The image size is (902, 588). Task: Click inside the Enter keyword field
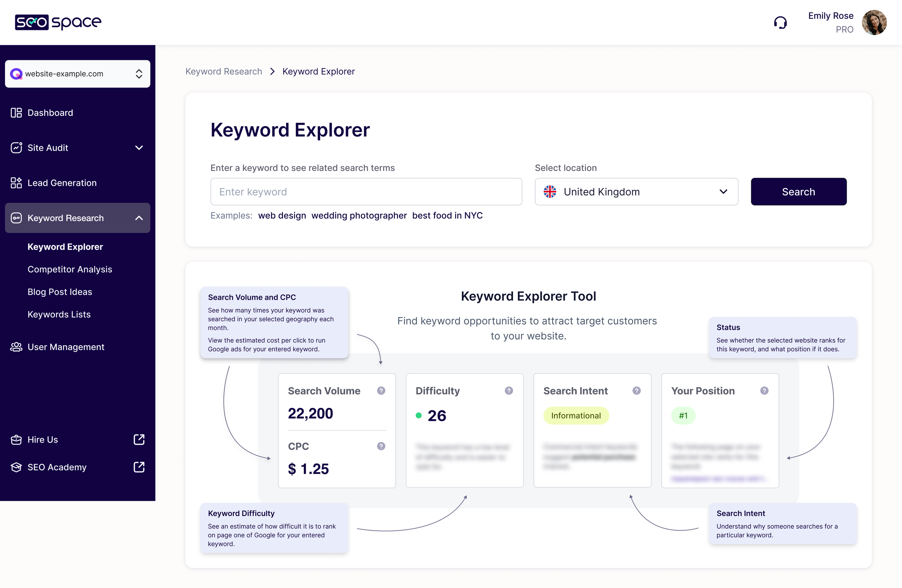point(366,192)
